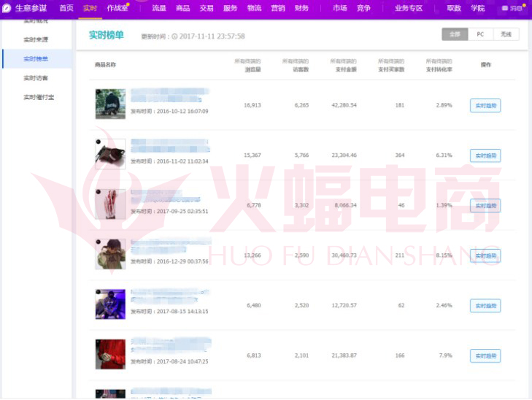Image resolution: width=532 pixels, height=400 pixels.
Task: Select 实时来源 in the sidebar
Action: tap(36, 39)
